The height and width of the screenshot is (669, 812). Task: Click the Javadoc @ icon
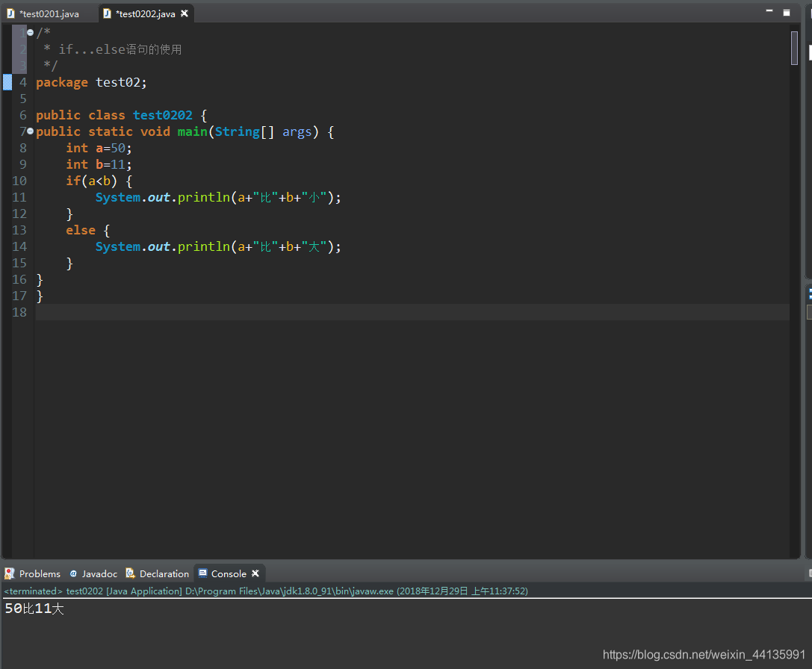coord(73,573)
